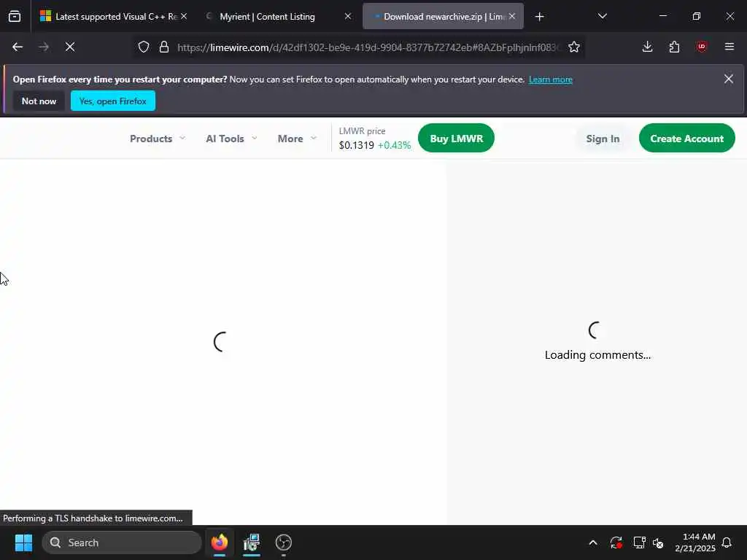
Task: Choose Not now in notification
Action: pos(39,101)
